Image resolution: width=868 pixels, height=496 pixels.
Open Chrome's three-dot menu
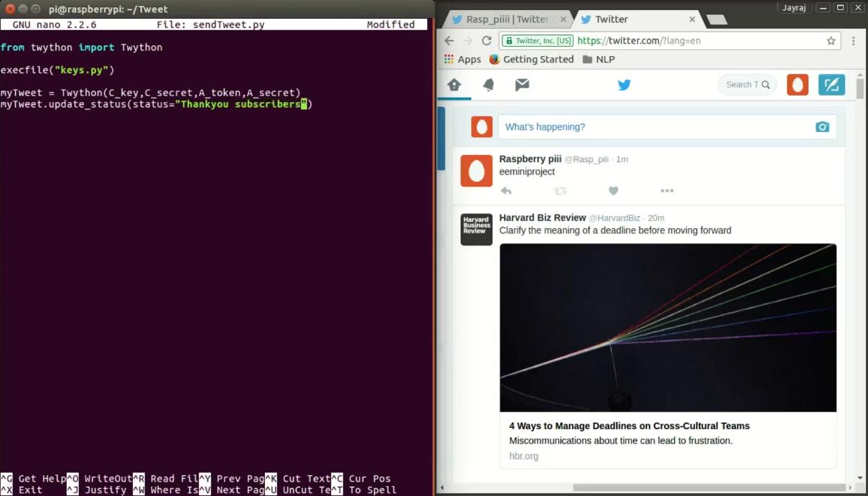coord(854,41)
